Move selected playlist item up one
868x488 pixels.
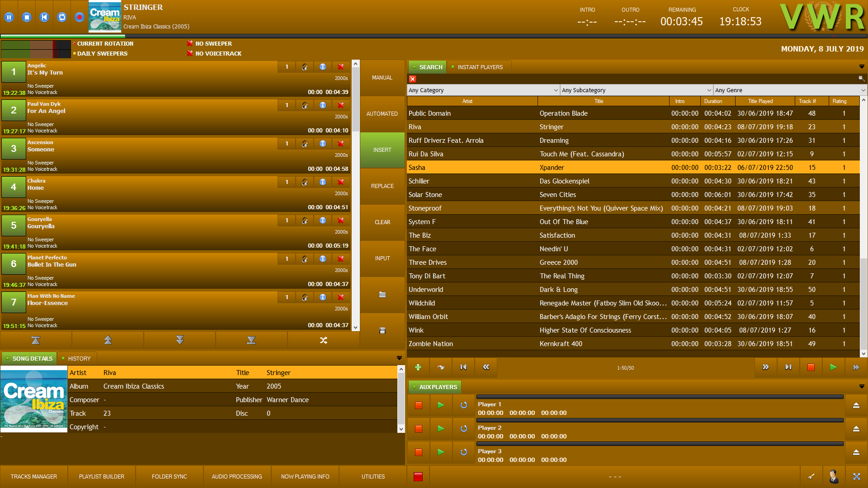point(108,340)
